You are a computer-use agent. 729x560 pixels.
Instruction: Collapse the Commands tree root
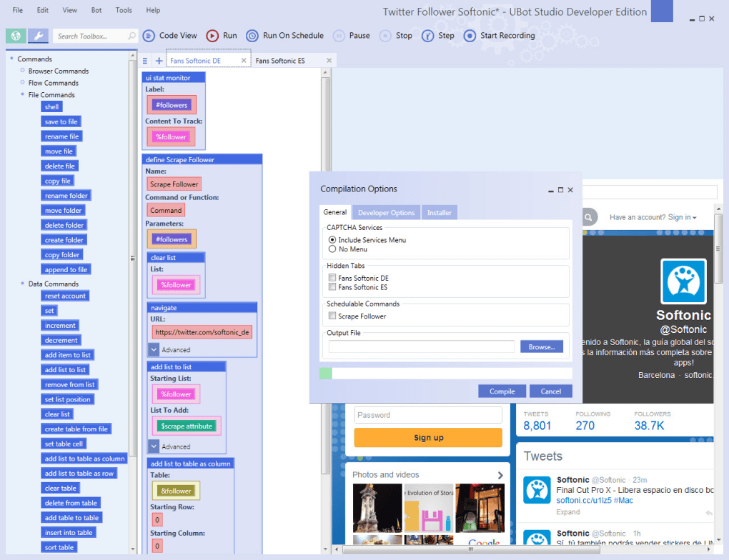[x=11, y=59]
